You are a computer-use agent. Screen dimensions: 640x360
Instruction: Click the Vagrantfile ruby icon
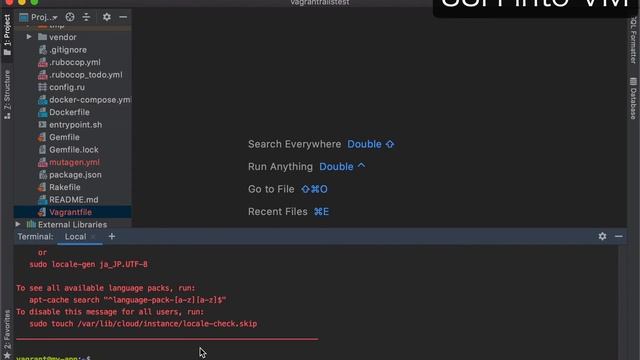click(42, 212)
